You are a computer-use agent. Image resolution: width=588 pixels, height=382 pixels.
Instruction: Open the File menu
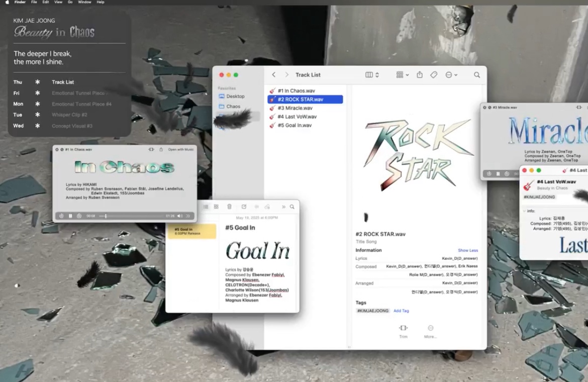pos(34,3)
